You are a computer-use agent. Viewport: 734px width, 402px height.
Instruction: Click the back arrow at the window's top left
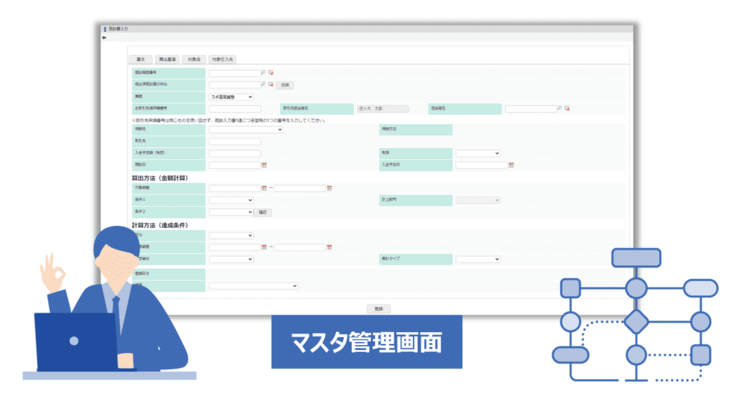click(x=105, y=38)
